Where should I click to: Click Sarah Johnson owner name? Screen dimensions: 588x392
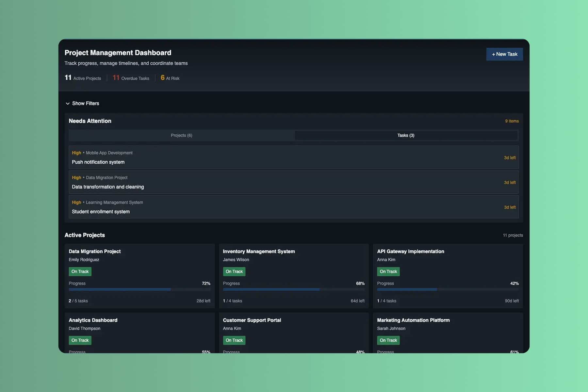[x=391, y=329]
